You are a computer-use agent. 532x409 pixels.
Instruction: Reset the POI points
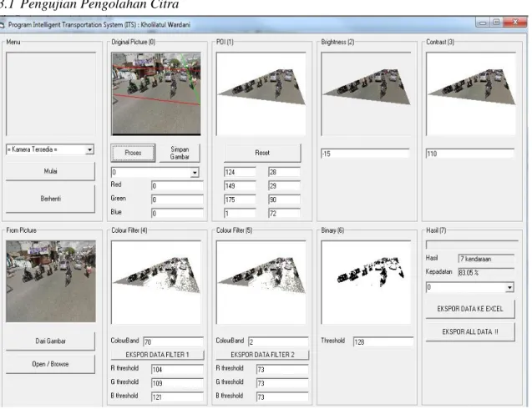coord(262,153)
